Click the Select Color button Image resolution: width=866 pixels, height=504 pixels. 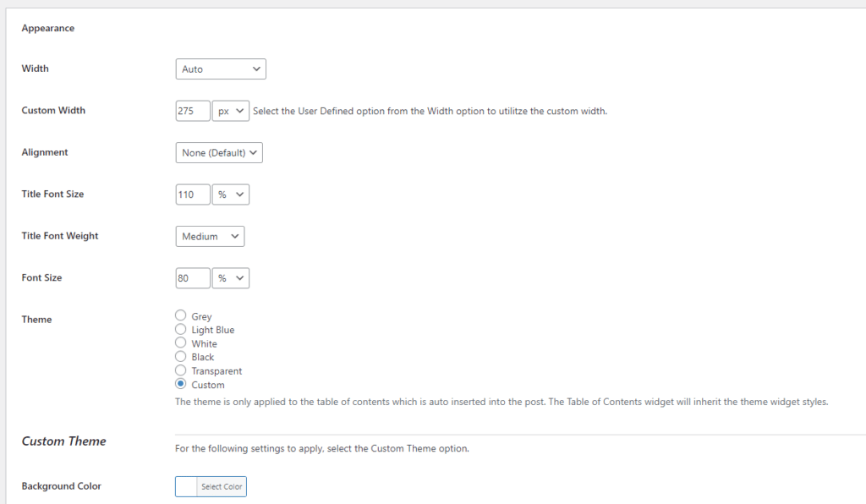(x=222, y=487)
